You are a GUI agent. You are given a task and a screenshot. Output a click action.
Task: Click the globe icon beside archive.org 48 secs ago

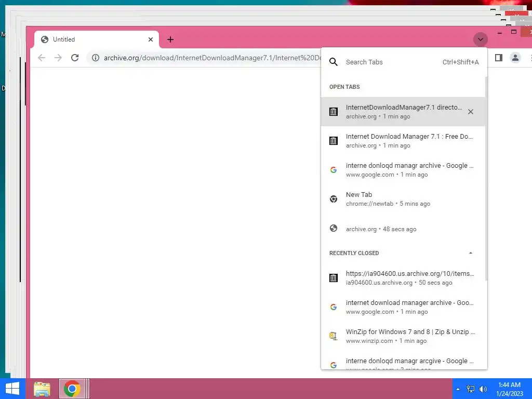pyautogui.click(x=334, y=229)
